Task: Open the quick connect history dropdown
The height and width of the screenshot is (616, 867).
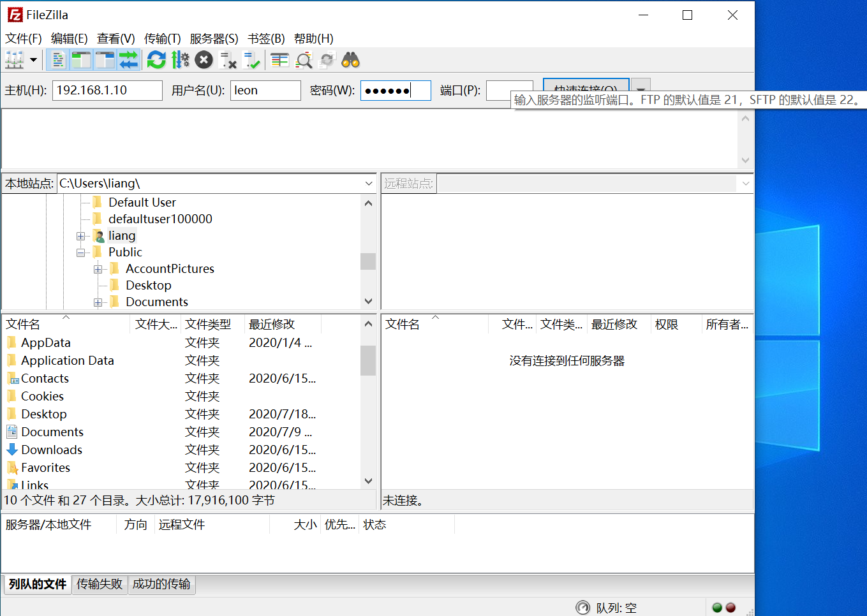Action: (641, 85)
